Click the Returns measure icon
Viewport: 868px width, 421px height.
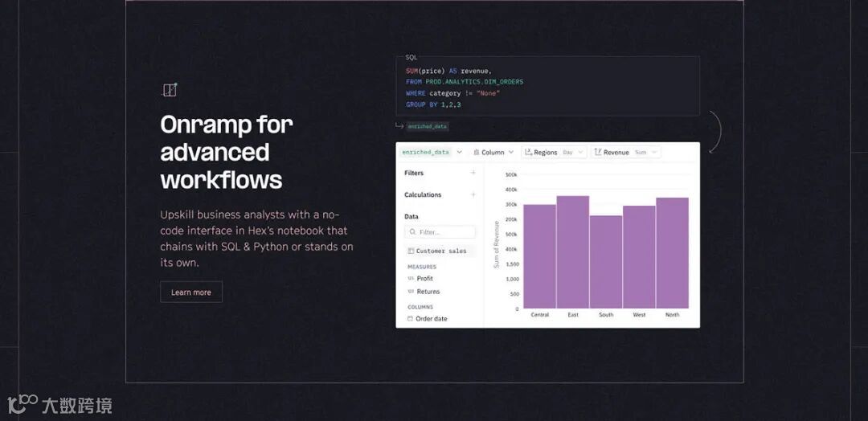(411, 292)
